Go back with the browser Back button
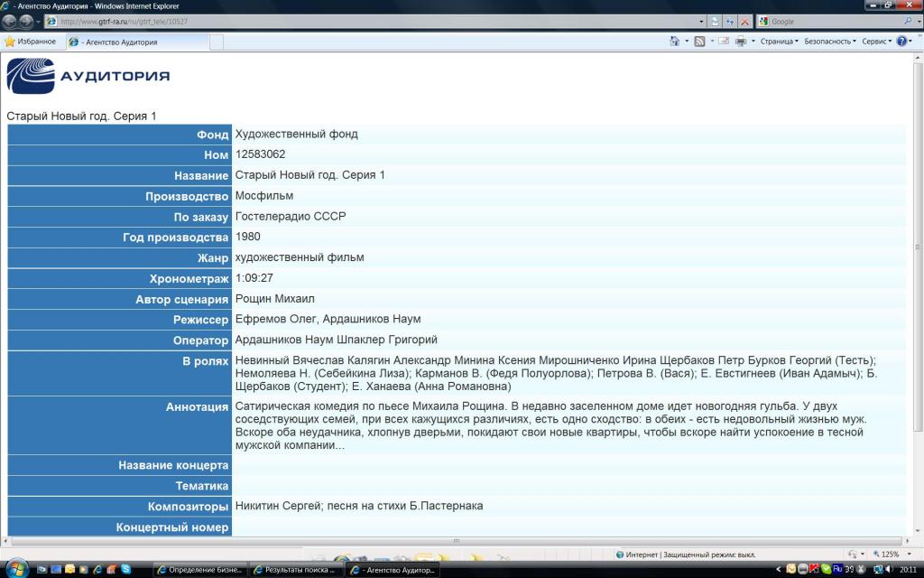The width and height of the screenshot is (924, 578). [10, 21]
